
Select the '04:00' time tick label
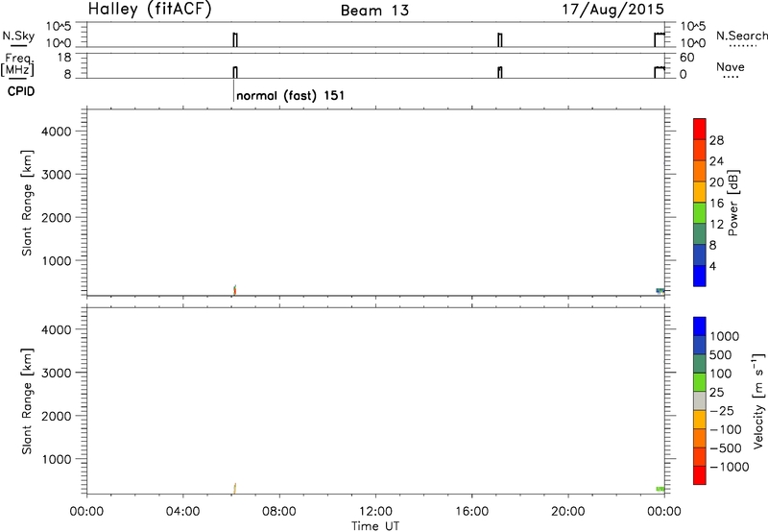[182, 512]
